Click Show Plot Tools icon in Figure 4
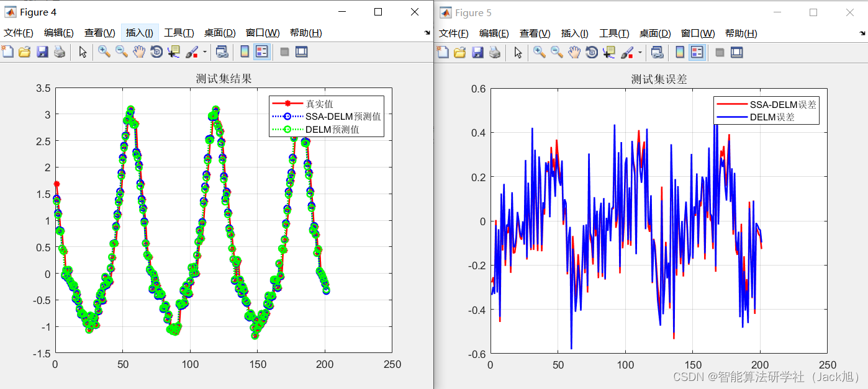 click(302, 52)
